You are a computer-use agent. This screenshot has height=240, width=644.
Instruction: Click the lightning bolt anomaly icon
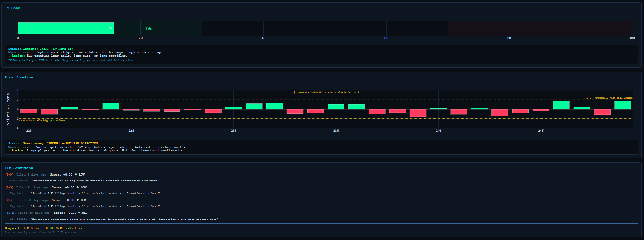point(294,92)
